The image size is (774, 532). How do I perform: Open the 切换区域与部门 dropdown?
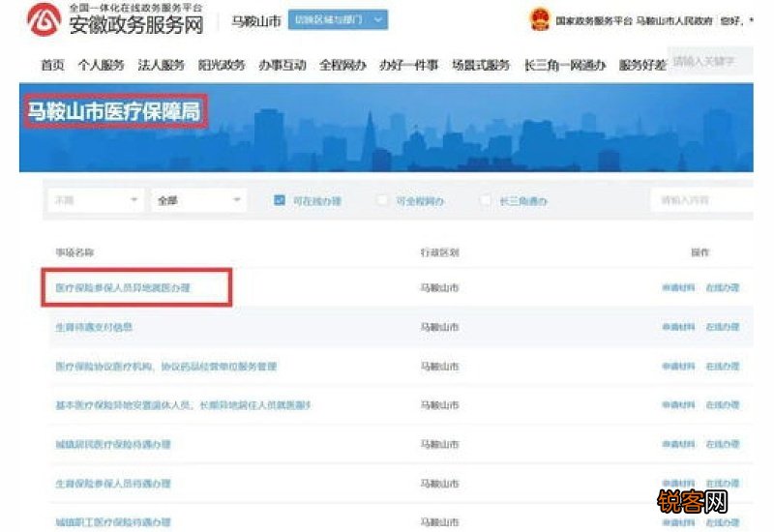338,19
